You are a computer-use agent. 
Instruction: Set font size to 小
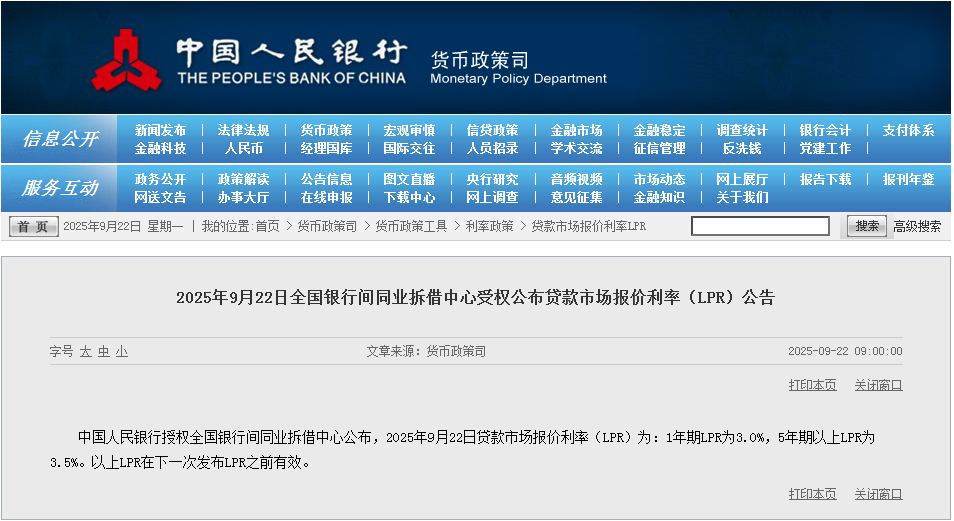click(x=122, y=351)
